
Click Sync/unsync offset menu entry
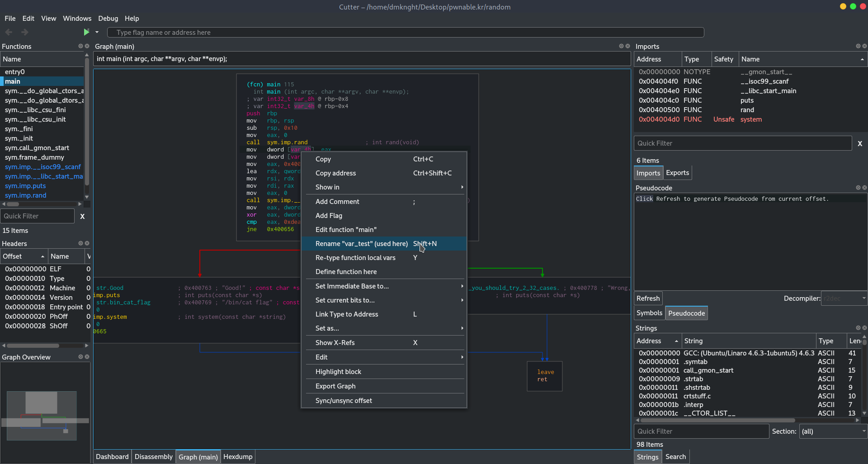click(x=384, y=401)
